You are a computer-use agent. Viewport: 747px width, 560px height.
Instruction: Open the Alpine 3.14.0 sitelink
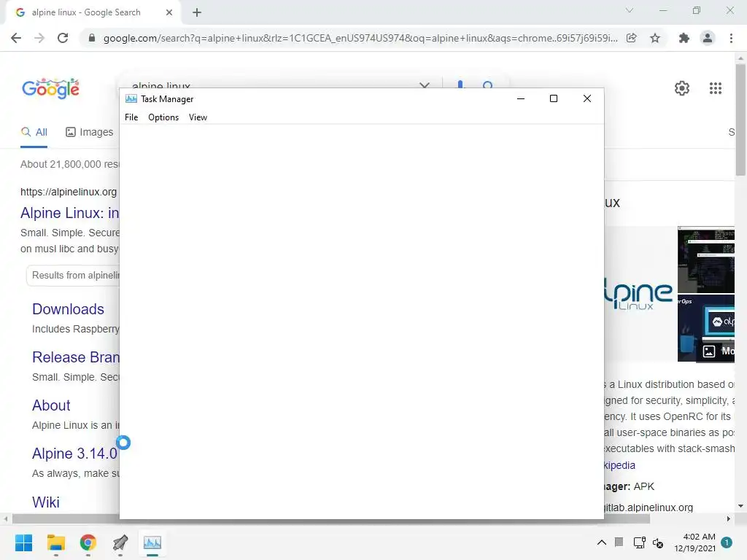pyautogui.click(x=74, y=454)
